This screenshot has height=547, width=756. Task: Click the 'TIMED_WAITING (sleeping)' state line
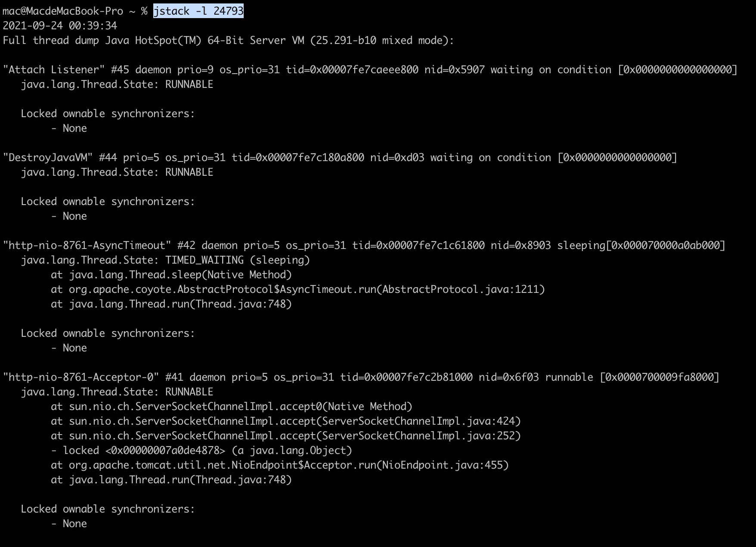click(x=165, y=260)
